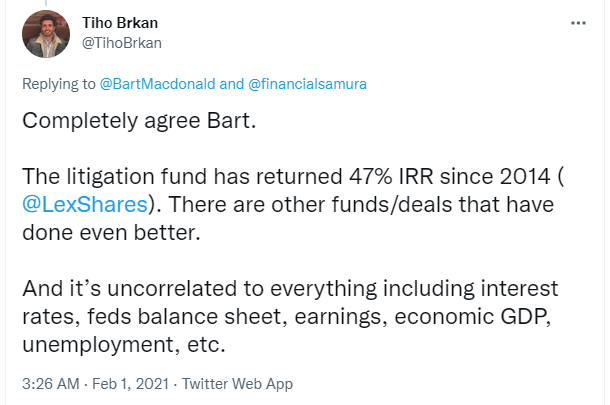Open the @BartMacdonald mention link

point(157,85)
